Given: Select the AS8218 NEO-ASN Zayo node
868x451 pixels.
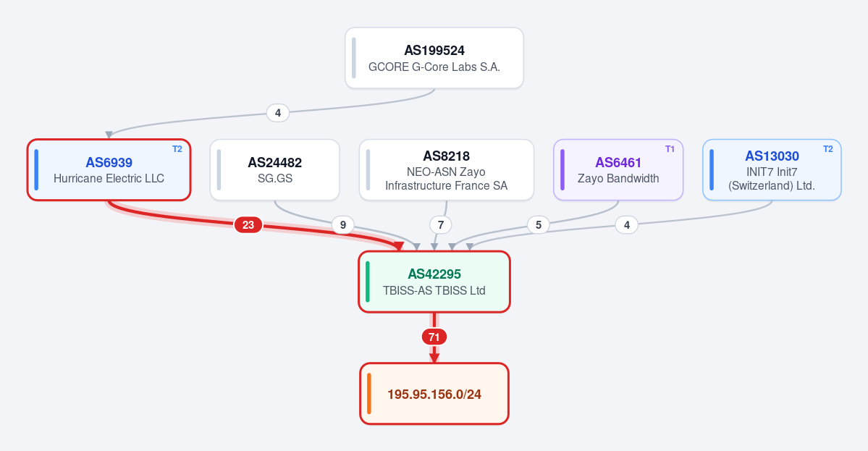Looking at the screenshot, I should (446, 170).
